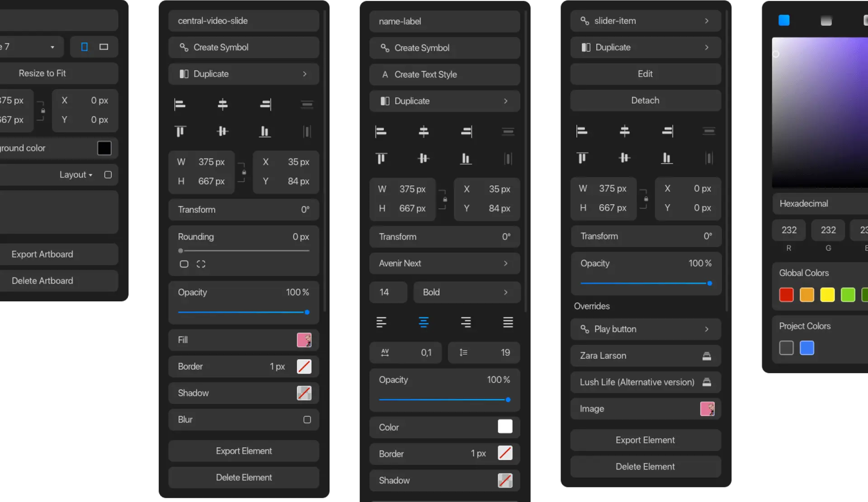Click the align left icon for central-video-slide
Image resolution: width=868 pixels, height=502 pixels.
[180, 104]
